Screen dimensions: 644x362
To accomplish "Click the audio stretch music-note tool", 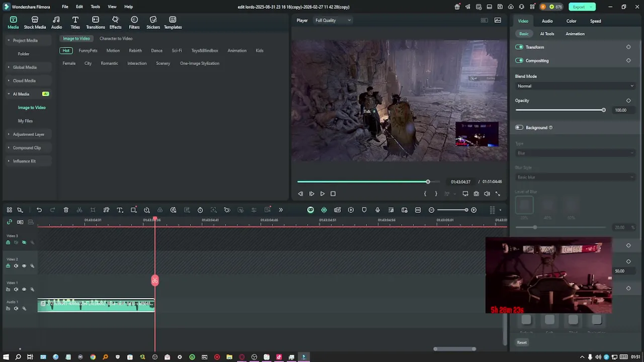I will [106, 210].
